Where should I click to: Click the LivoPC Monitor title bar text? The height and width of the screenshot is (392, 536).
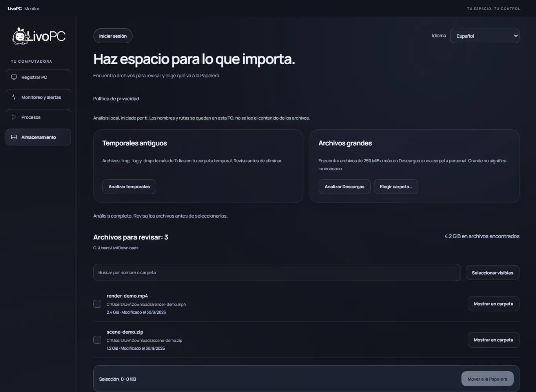24,9
